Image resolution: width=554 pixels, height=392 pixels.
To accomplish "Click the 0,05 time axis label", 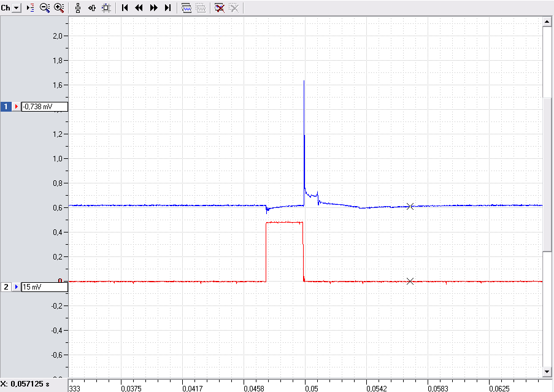I will pyautogui.click(x=311, y=388).
